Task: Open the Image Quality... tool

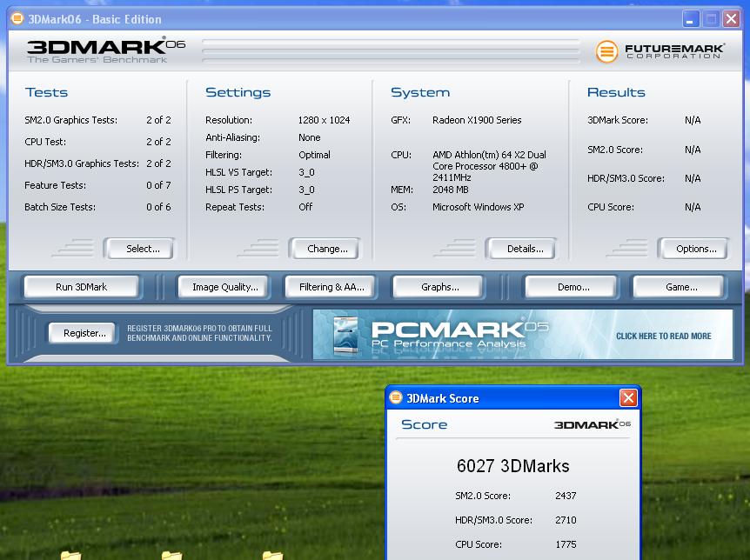Action: (224, 287)
